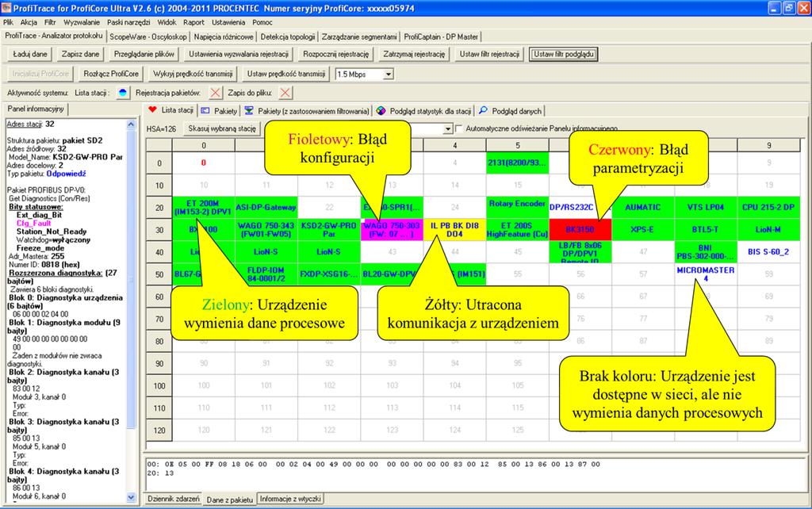Open the Pomoc menu
This screenshot has height=509, width=812.
click(262, 22)
